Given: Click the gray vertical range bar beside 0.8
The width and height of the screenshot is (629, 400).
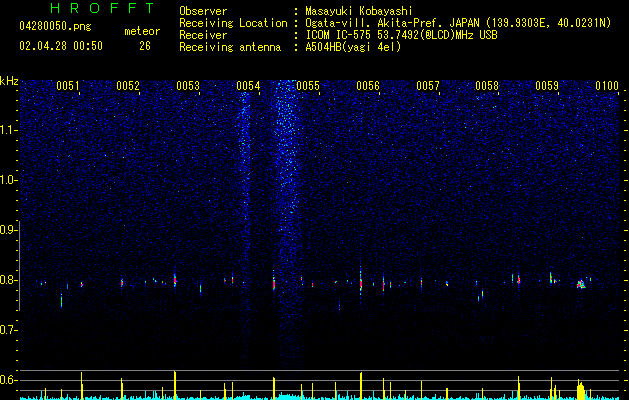Looking at the screenshot, I should pyautogui.click(x=20, y=266).
